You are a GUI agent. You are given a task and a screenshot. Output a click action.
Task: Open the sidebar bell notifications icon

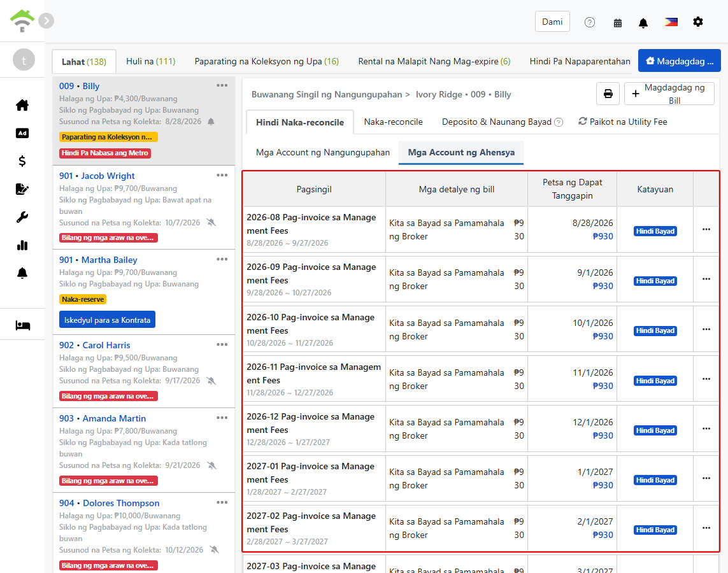[x=22, y=273]
